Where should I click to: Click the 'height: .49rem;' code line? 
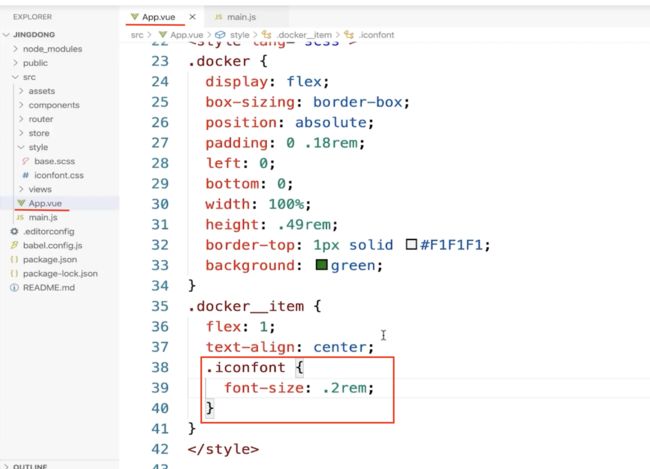tap(272, 225)
